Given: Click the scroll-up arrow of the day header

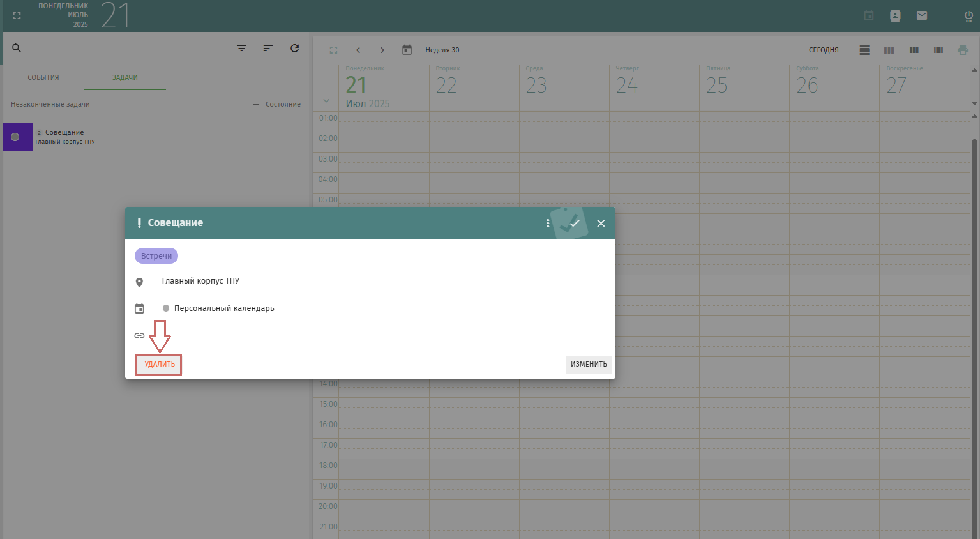Looking at the screenshot, I should 974,70.
